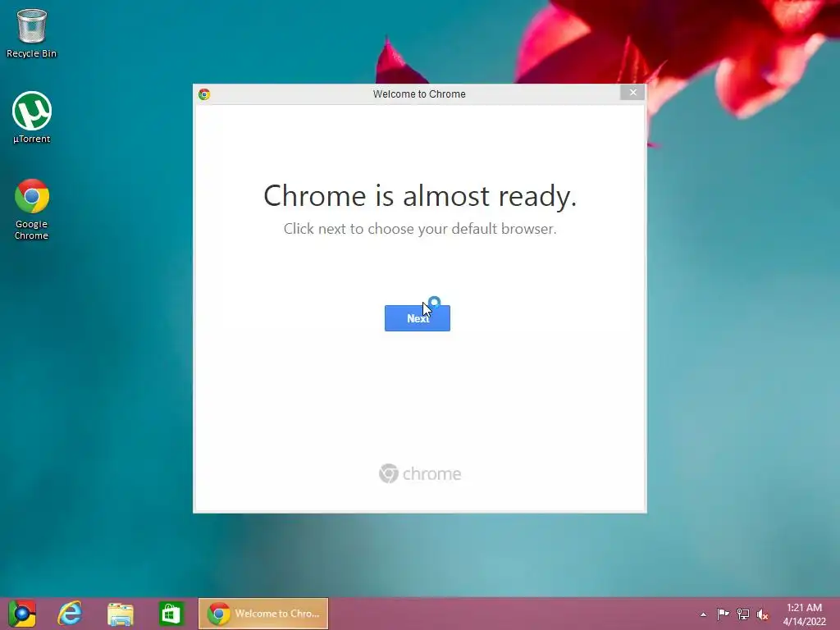Open the clock showing 1:21 AM
The width and height of the screenshot is (840, 630).
click(804, 614)
